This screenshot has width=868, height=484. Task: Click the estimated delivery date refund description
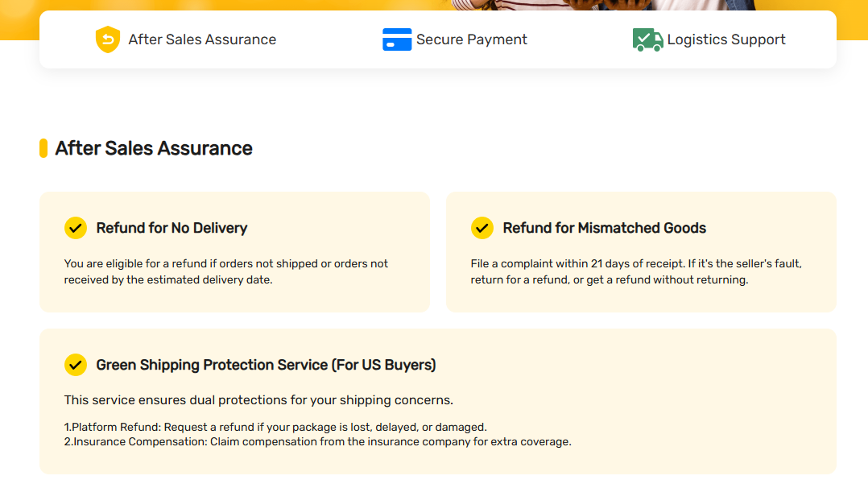coord(226,271)
